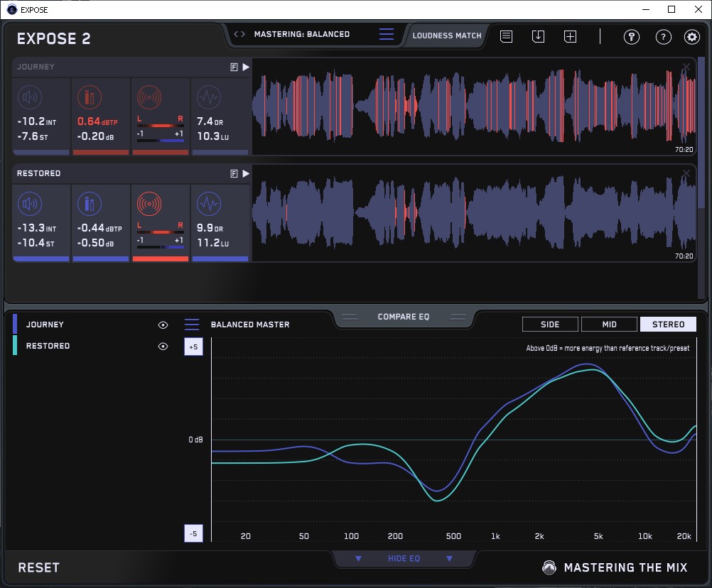Viewport: 712px width, 588px height.
Task: Click the preset previous/next arrows icon
Action: click(x=239, y=34)
